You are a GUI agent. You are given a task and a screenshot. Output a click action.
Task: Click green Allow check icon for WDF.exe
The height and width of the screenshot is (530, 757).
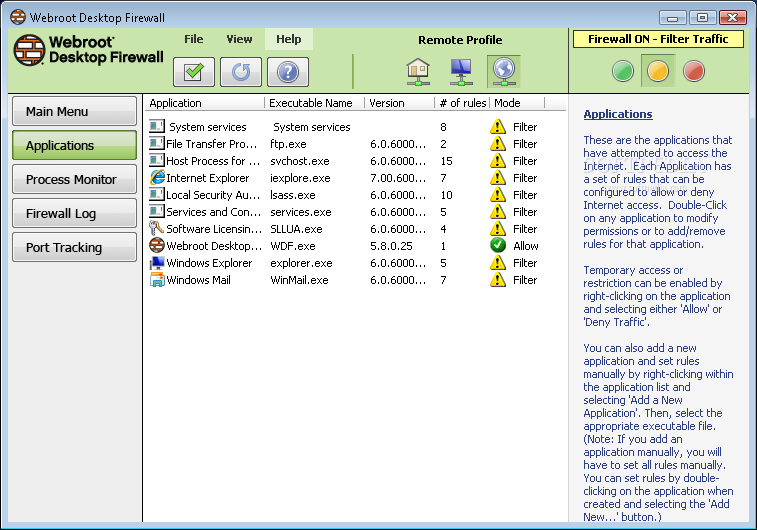[x=498, y=245]
